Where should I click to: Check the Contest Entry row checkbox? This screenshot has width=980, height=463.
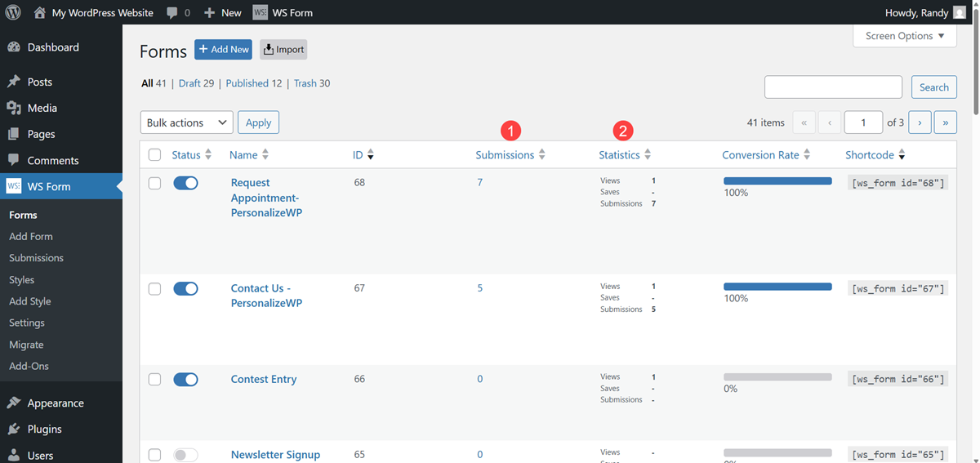coord(154,380)
